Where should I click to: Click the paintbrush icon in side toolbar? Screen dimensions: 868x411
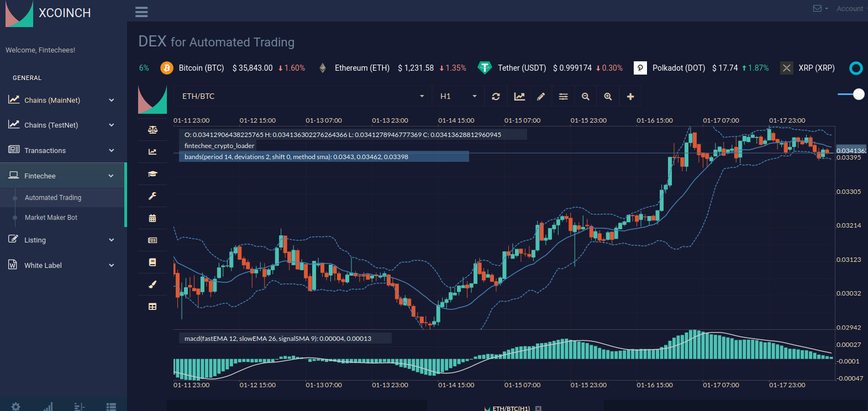click(x=152, y=284)
